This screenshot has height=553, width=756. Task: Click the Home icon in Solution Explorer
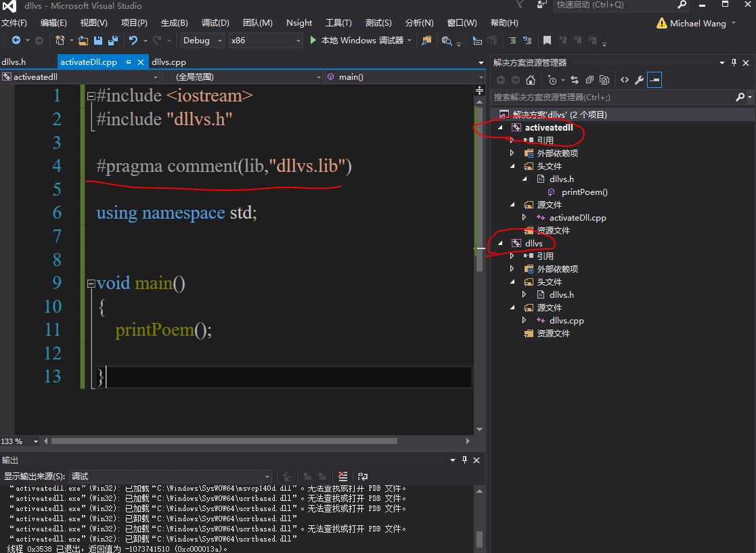(x=531, y=80)
